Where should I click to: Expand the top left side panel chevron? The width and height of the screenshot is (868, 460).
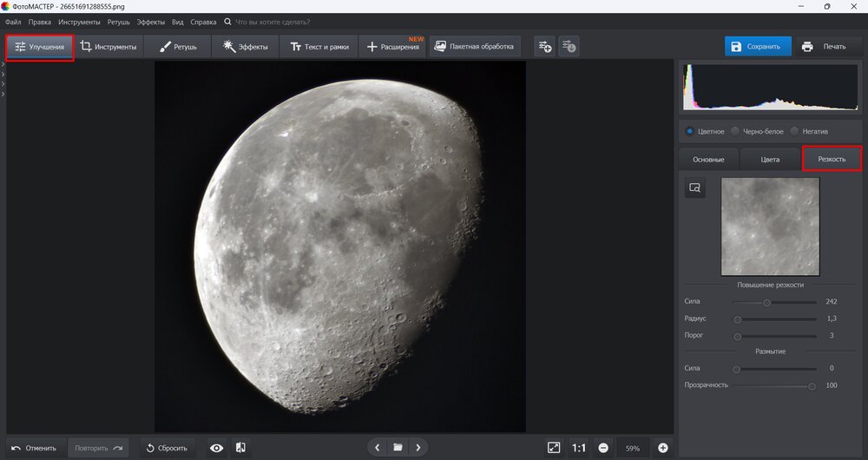coord(3,65)
